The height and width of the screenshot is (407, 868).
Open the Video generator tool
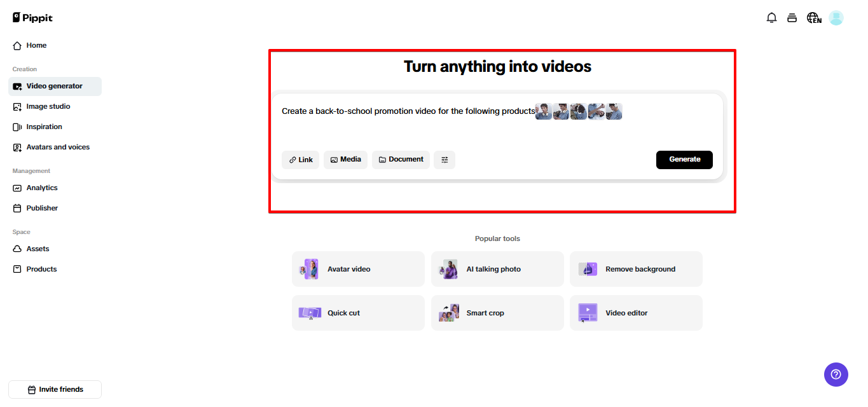(55, 86)
